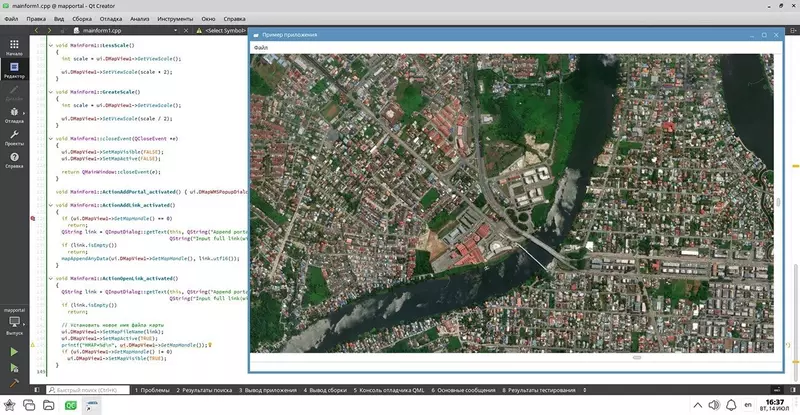Toggle breakpoint marker beside GetMapHandle line
This screenshot has height=415, width=800.
point(33,218)
